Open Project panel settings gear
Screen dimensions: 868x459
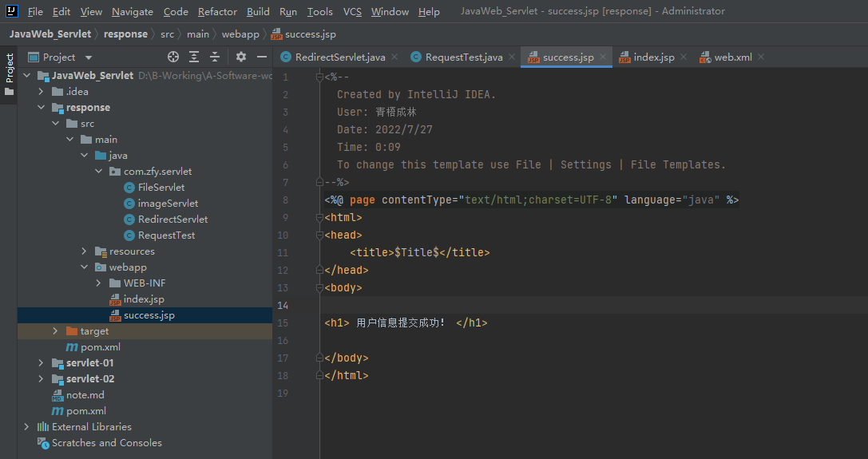point(241,57)
